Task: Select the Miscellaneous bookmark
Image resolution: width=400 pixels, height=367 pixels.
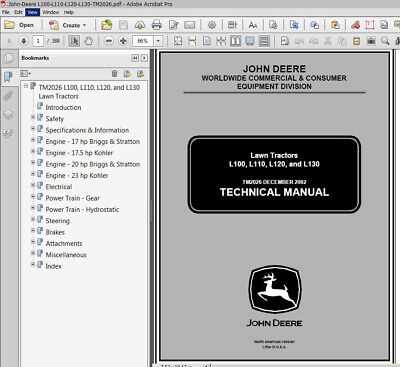Action: 66,255
